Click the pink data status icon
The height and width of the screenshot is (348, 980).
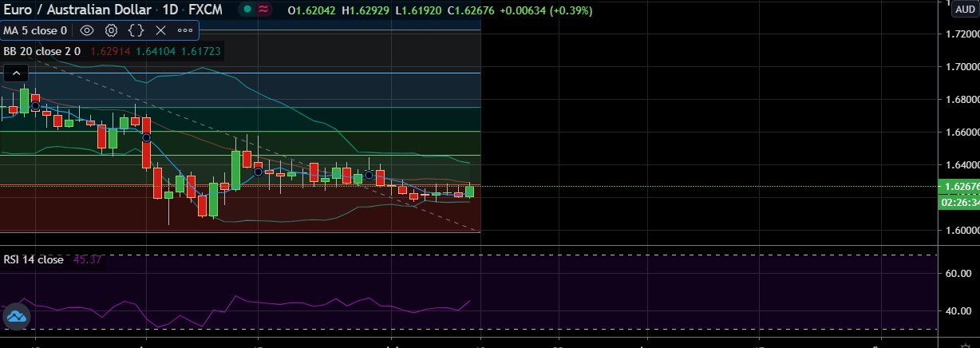click(x=263, y=10)
